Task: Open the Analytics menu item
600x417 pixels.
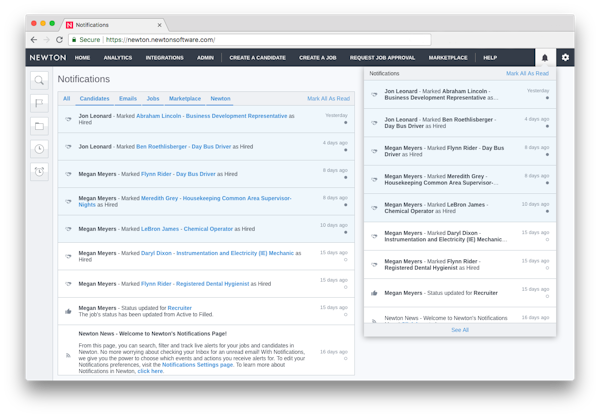Action: [x=117, y=58]
